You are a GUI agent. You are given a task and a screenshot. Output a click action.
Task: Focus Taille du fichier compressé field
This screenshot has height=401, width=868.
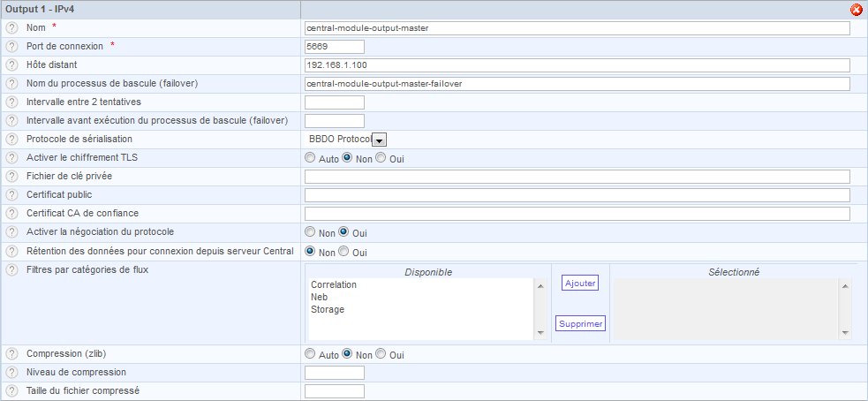(335, 391)
